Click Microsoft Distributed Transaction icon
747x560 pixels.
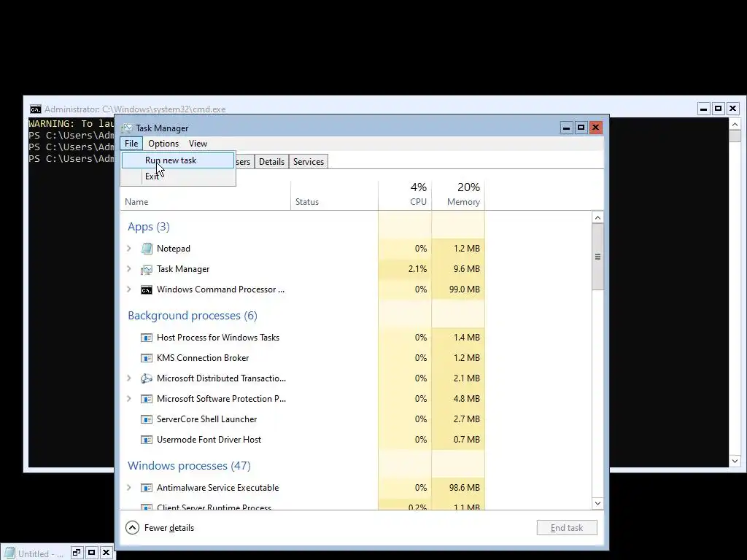coord(147,378)
